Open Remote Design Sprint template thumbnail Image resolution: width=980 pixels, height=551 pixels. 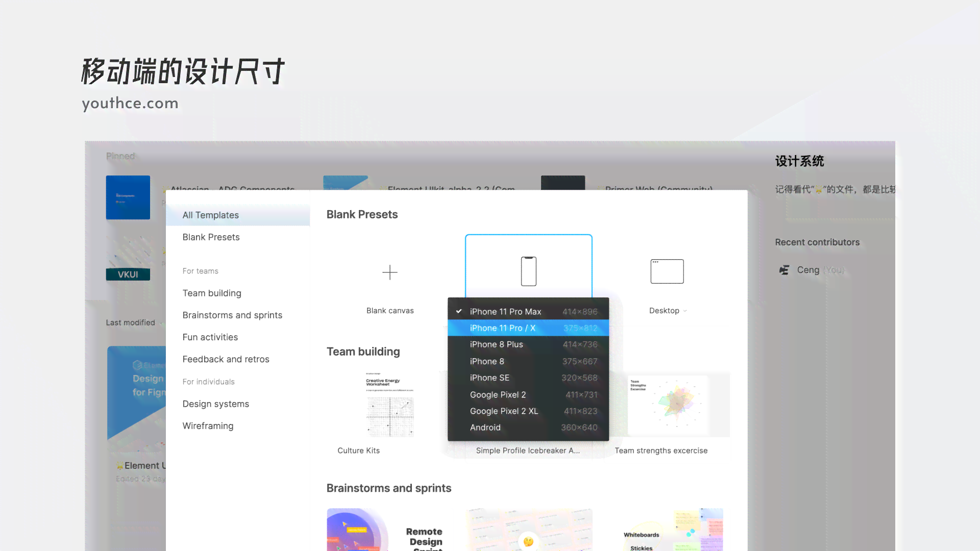[x=389, y=530]
